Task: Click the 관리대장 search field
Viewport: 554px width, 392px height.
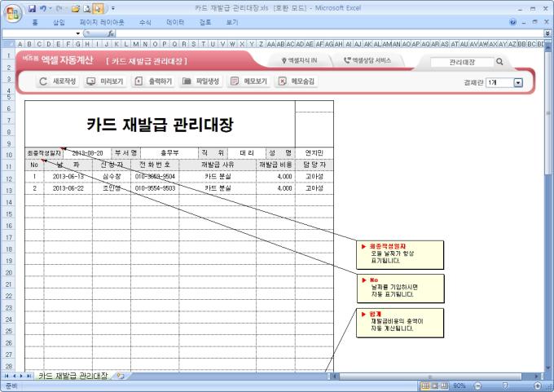Action: tap(462, 62)
